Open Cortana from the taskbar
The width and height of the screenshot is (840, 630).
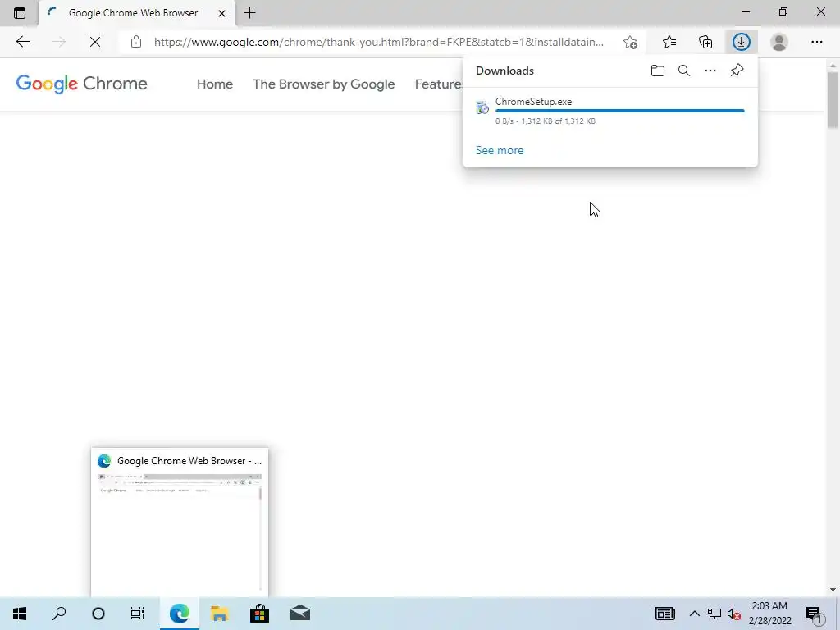tap(98, 614)
